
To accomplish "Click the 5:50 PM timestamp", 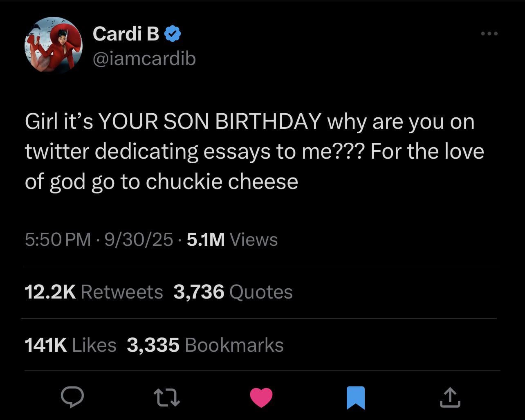I will [58, 239].
